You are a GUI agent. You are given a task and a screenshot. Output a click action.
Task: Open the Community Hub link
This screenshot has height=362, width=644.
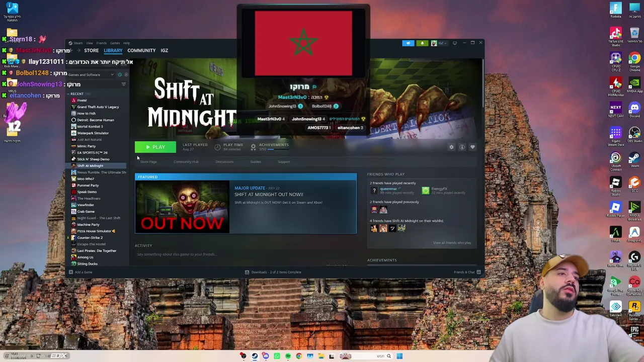tap(186, 162)
